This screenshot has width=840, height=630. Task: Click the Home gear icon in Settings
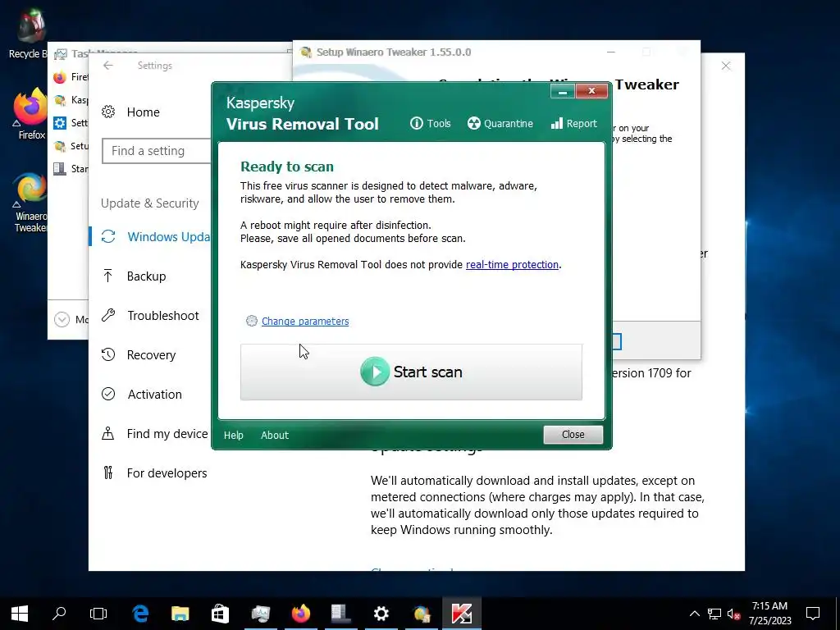point(108,112)
